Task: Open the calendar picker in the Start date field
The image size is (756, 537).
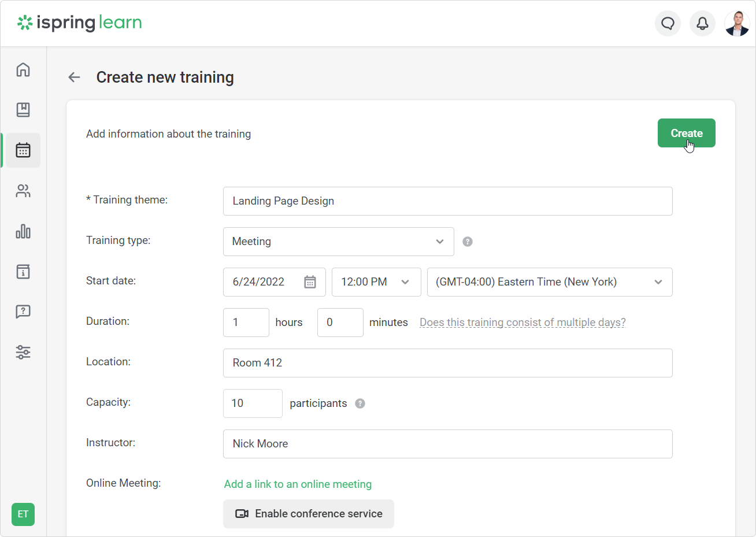Action: click(310, 282)
